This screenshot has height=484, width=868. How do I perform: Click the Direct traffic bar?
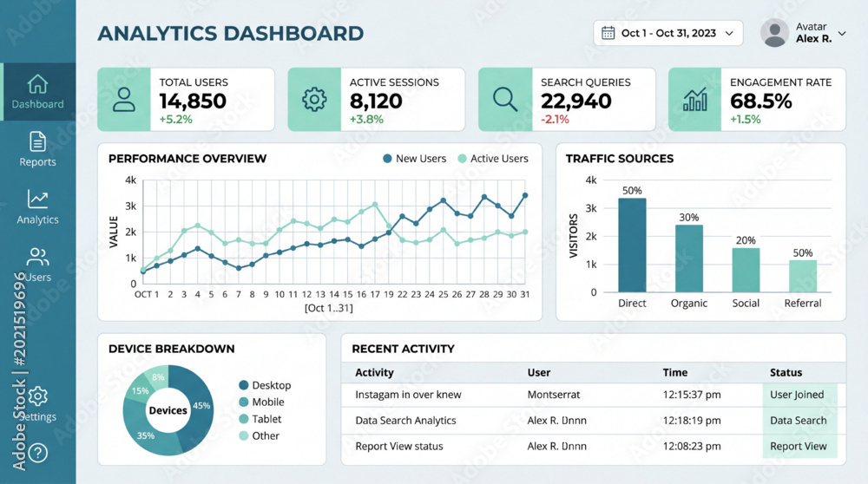632,245
